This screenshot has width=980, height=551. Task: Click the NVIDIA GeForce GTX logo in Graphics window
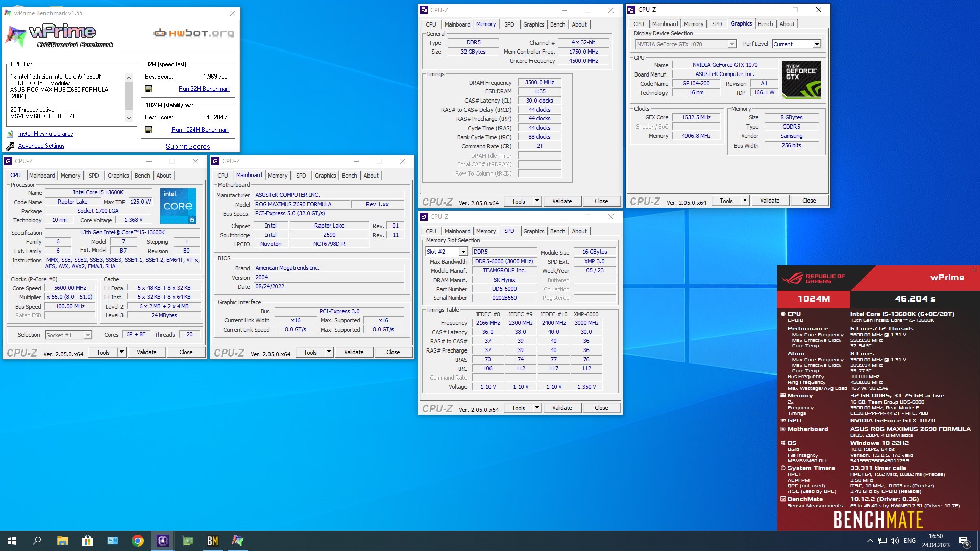tap(801, 80)
